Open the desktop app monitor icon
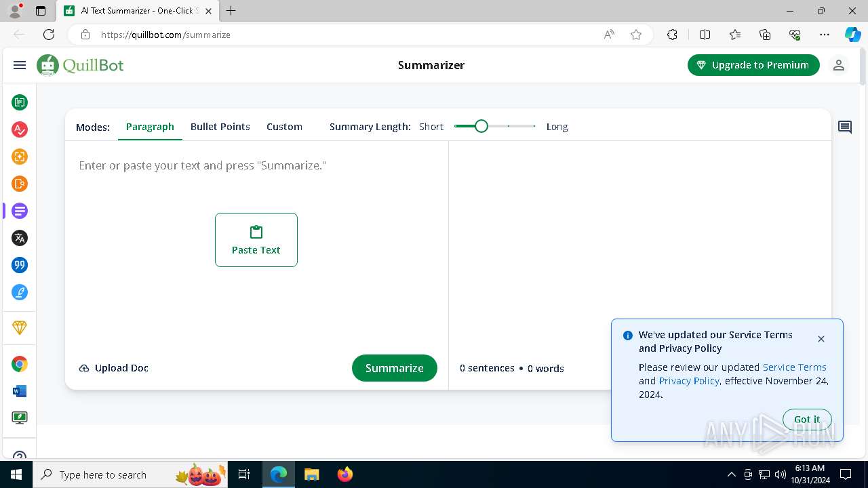The height and width of the screenshot is (488, 868). point(20,418)
